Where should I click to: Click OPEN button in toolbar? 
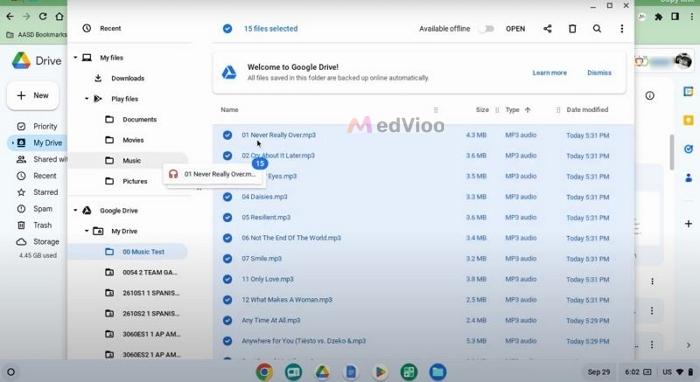point(515,29)
